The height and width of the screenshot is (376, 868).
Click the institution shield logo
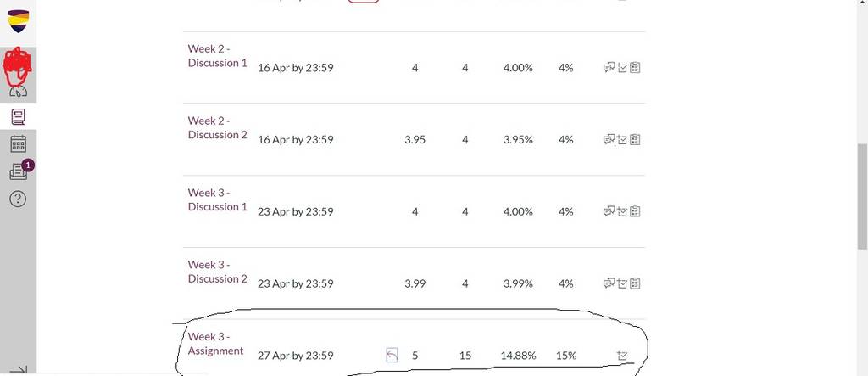tap(19, 20)
